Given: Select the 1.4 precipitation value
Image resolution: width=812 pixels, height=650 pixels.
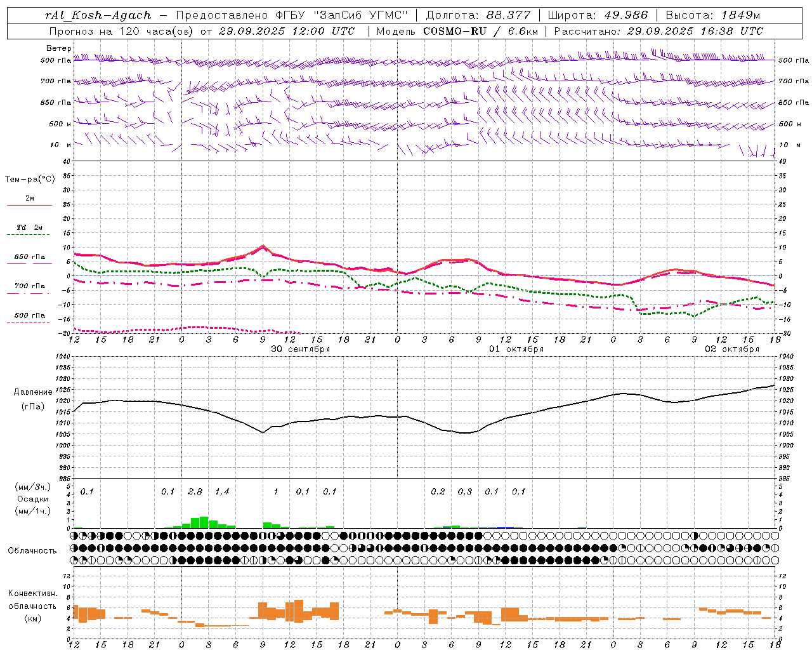Looking at the screenshot, I should pyautogui.click(x=222, y=492).
